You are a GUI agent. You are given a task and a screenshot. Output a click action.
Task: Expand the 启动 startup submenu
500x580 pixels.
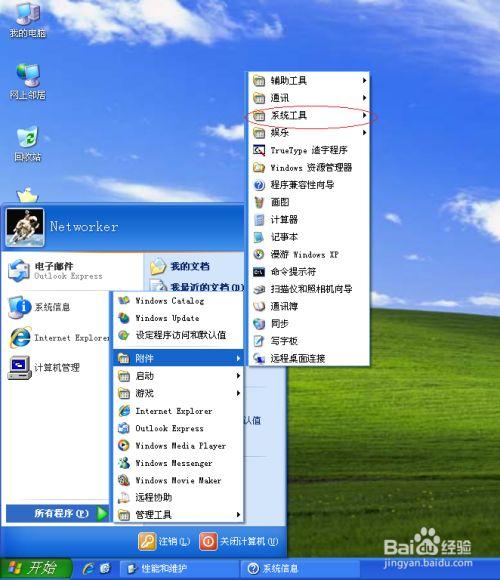tap(178, 376)
